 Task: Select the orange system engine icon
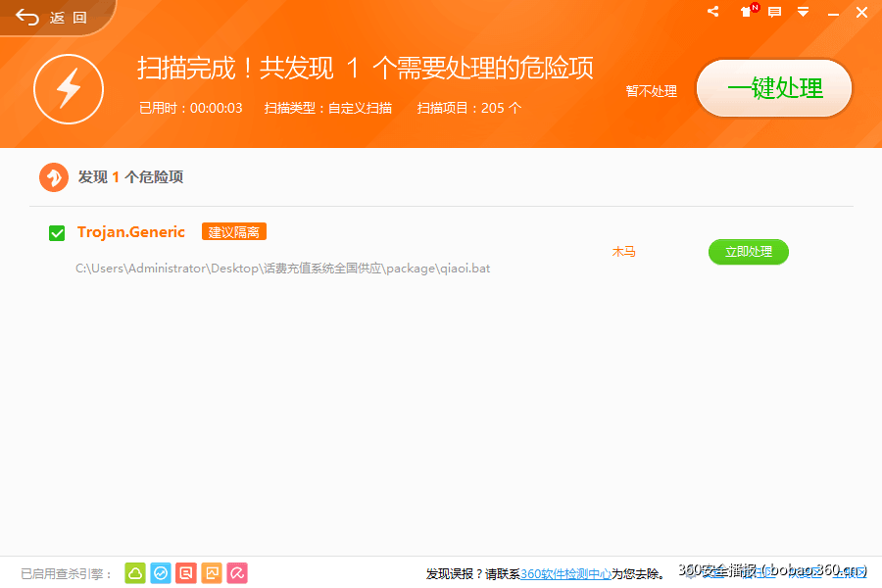(211, 573)
